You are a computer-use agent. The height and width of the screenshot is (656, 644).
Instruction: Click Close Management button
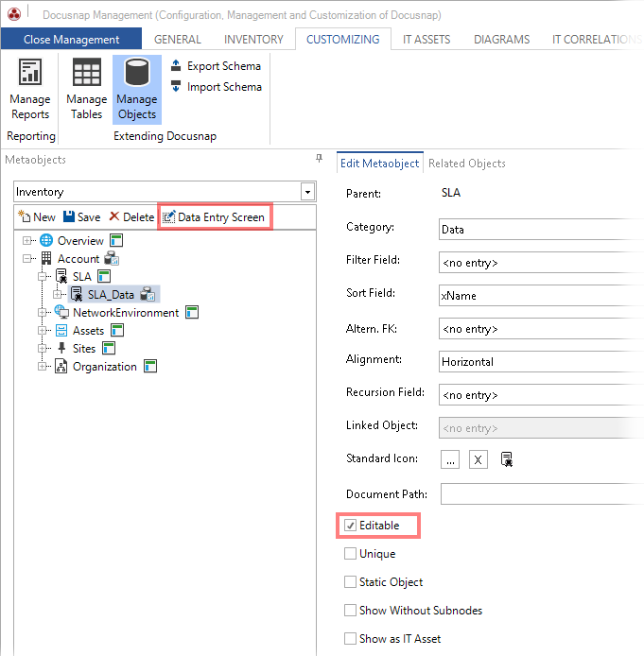coord(71,39)
